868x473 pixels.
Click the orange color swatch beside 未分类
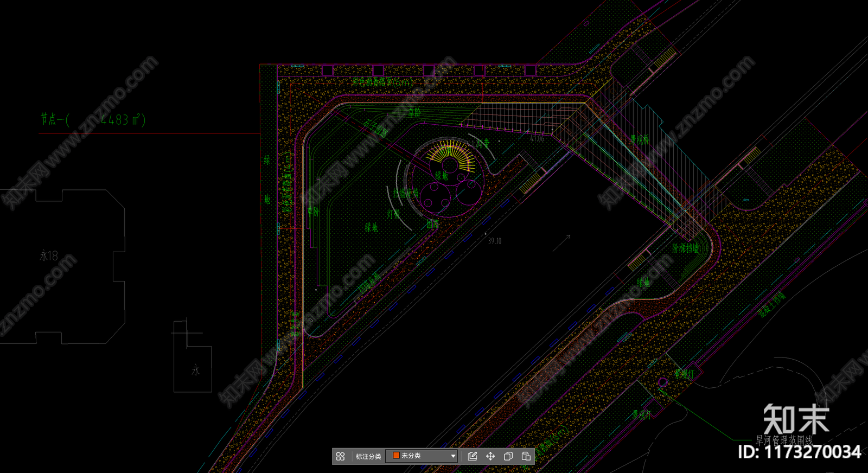click(396, 456)
